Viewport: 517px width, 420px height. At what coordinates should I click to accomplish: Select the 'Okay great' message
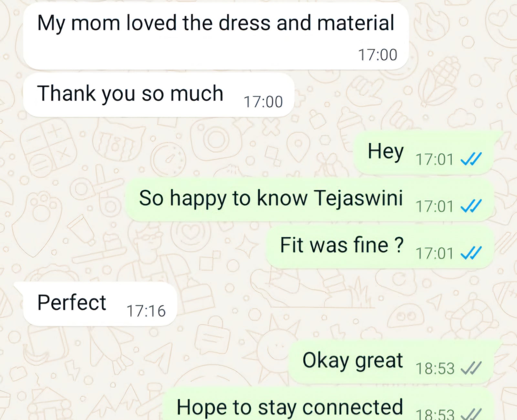pyautogui.click(x=391, y=361)
